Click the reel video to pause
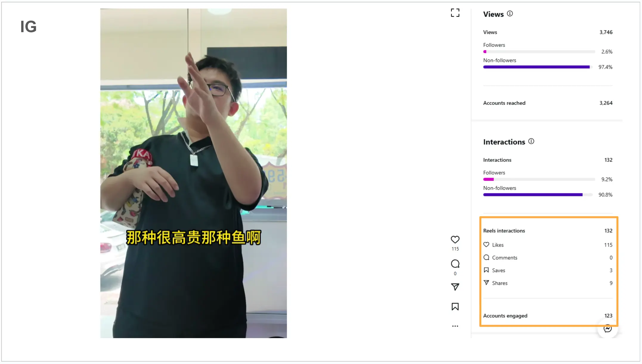 tap(193, 173)
